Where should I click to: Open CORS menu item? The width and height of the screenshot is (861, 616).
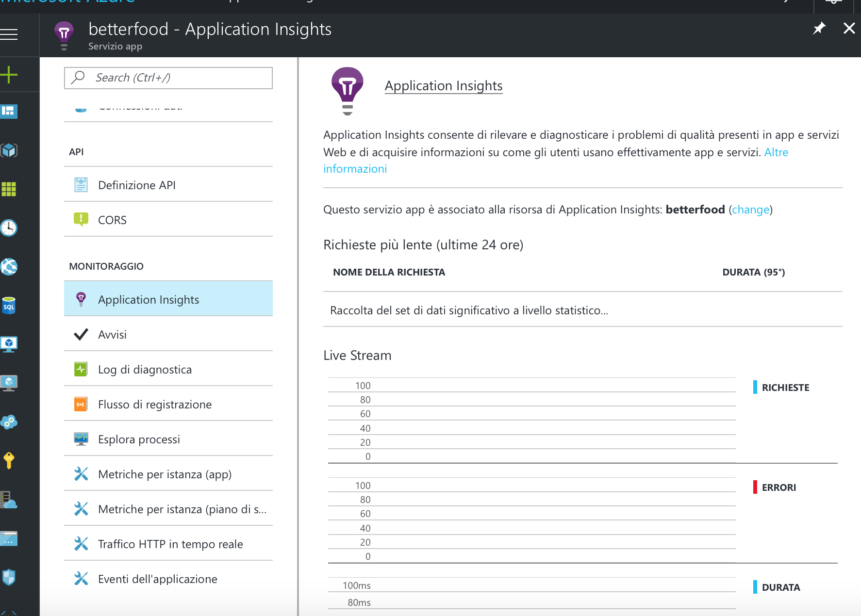(168, 220)
